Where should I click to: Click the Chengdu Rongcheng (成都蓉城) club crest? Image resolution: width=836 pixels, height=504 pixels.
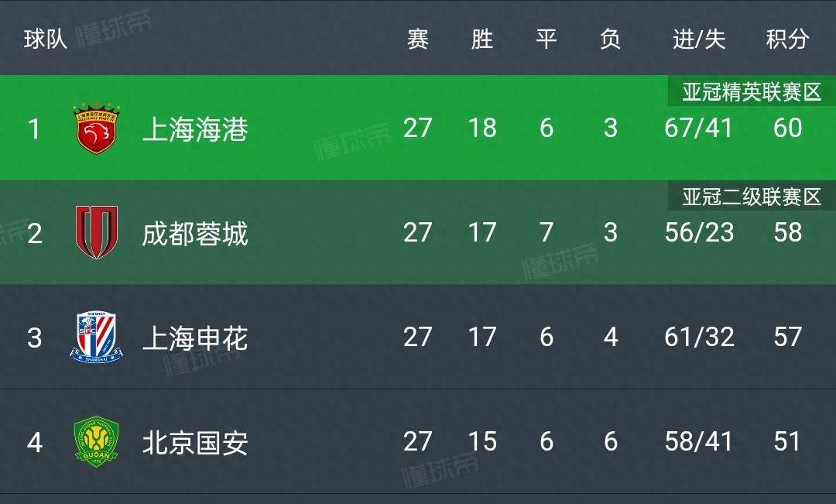pos(96,232)
